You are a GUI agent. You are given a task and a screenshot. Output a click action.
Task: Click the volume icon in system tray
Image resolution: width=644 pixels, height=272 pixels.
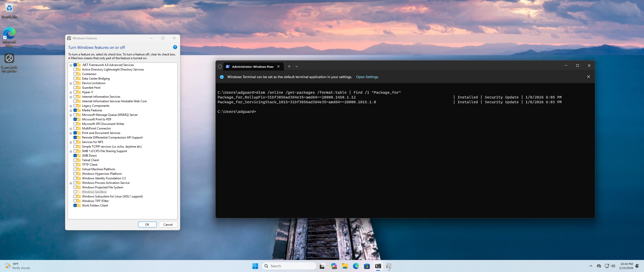(613, 266)
